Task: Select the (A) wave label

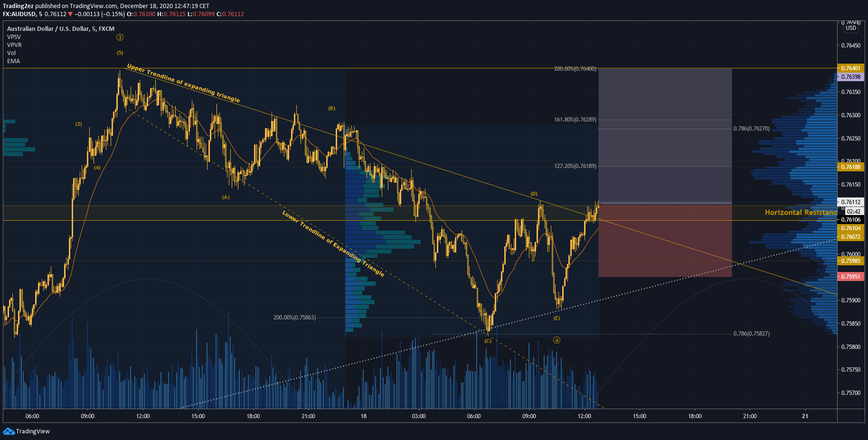Action: point(226,197)
